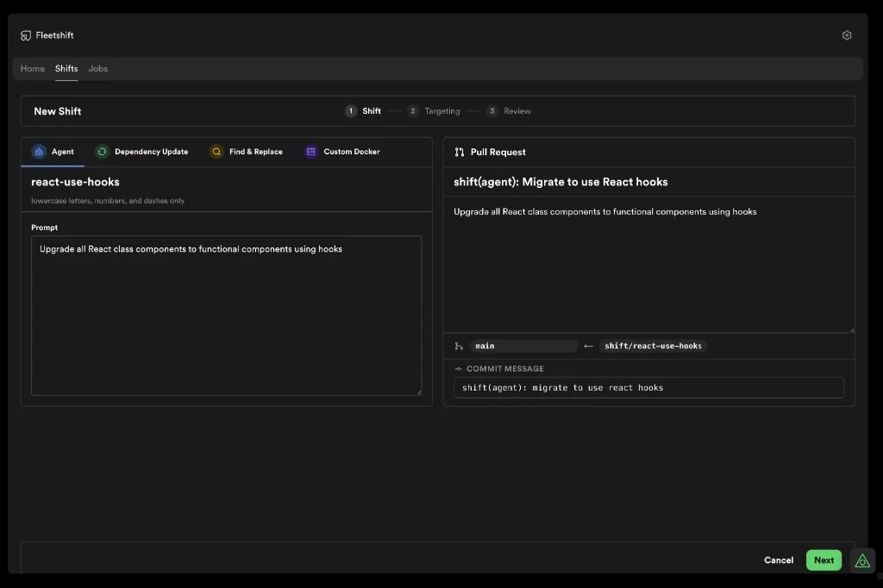Jump to step 2 Targeting

point(434,111)
